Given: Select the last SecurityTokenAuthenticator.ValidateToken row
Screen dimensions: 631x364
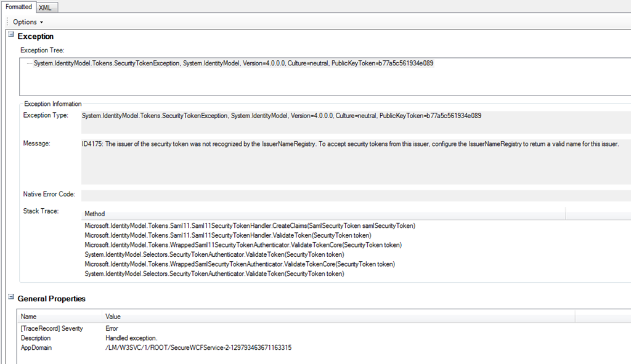Looking at the screenshot, I should [x=214, y=274].
